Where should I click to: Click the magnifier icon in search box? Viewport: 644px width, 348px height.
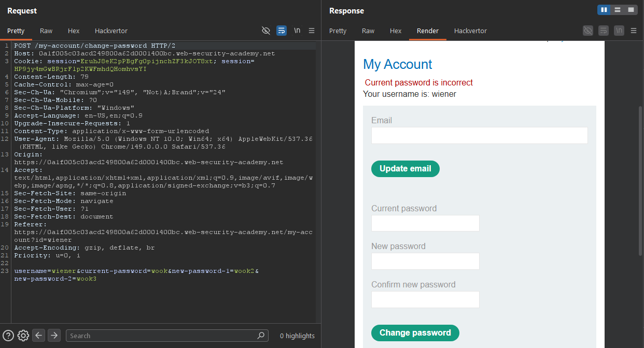pos(261,336)
